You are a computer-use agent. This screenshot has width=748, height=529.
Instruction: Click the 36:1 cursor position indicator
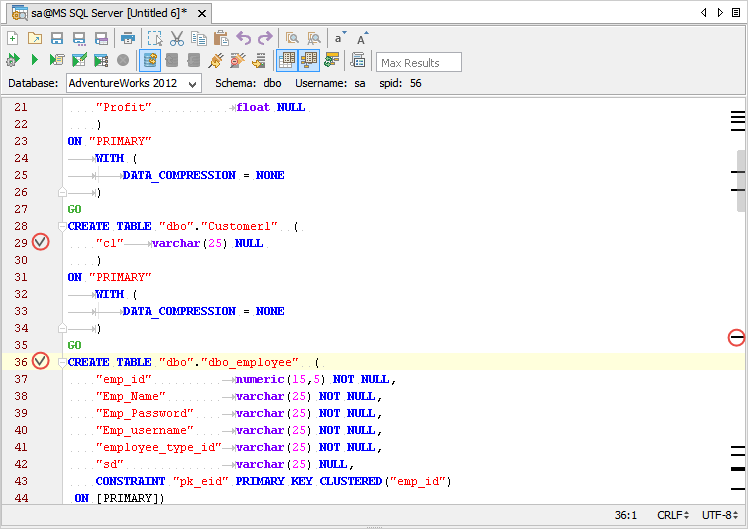625,515
